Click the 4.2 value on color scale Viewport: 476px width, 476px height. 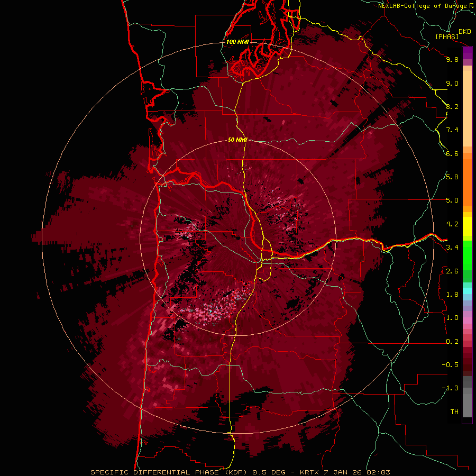coord(452,224)
